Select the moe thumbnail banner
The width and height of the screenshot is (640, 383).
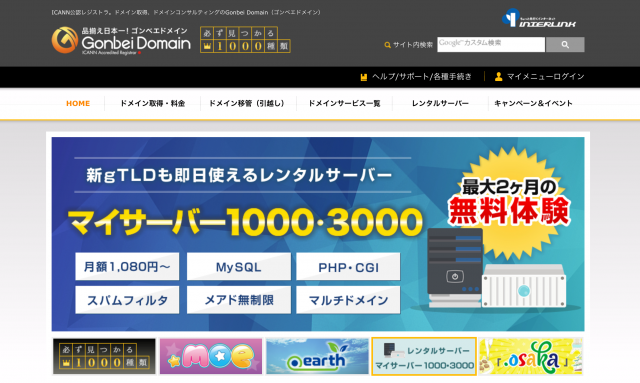(x=211, y=356)
